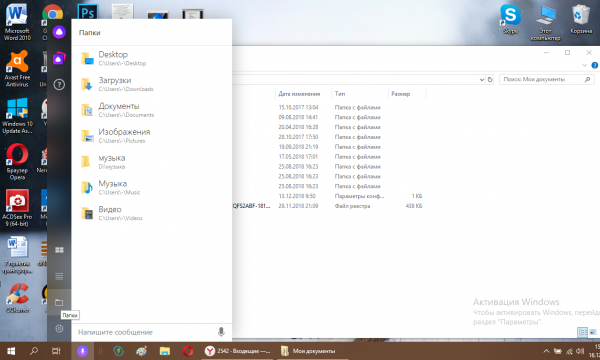
Task: Click the Alice microphone taskbar button
Action: (82, 351)
